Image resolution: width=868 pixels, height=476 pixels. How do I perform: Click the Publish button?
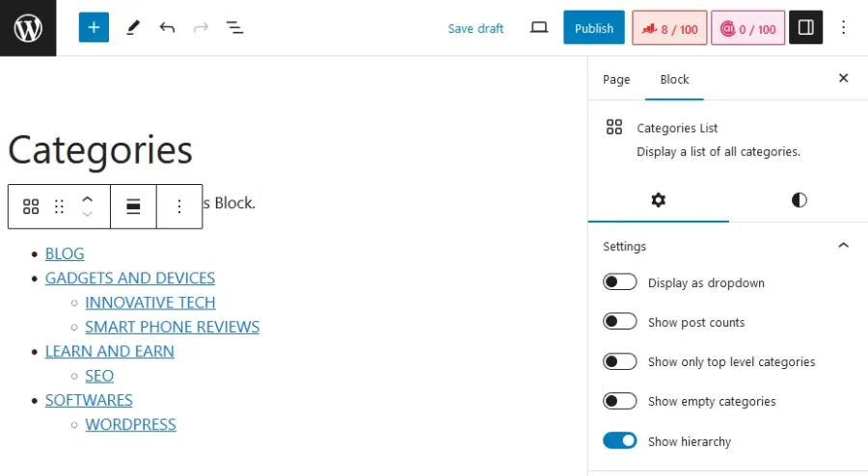tap(594, 28)
